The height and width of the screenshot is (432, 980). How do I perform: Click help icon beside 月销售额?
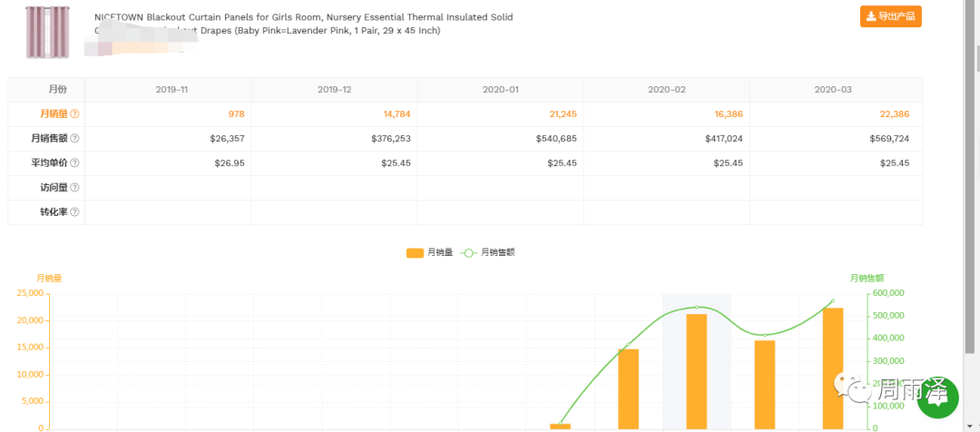point(74,139)
